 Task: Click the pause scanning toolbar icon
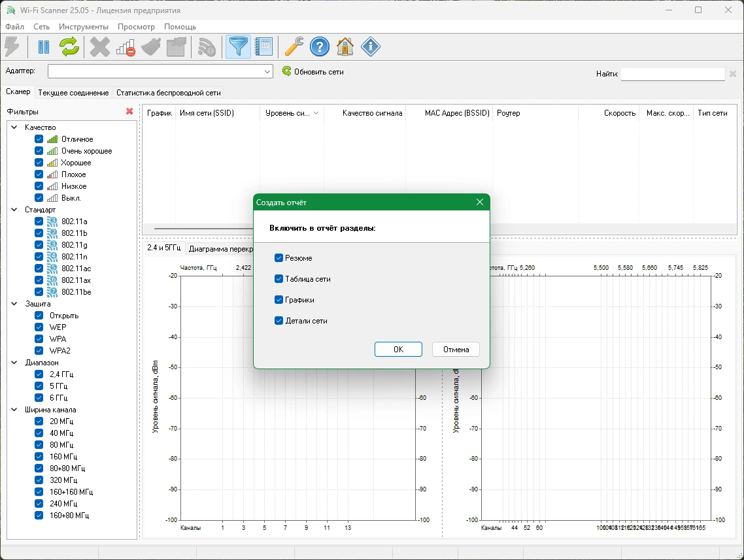click(x=44, y=47)
